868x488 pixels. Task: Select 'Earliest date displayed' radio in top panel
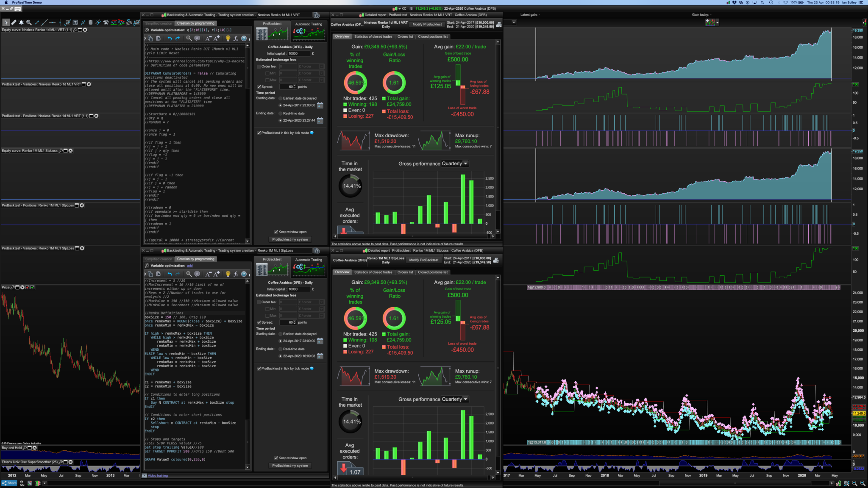click(x=280, y=98)
